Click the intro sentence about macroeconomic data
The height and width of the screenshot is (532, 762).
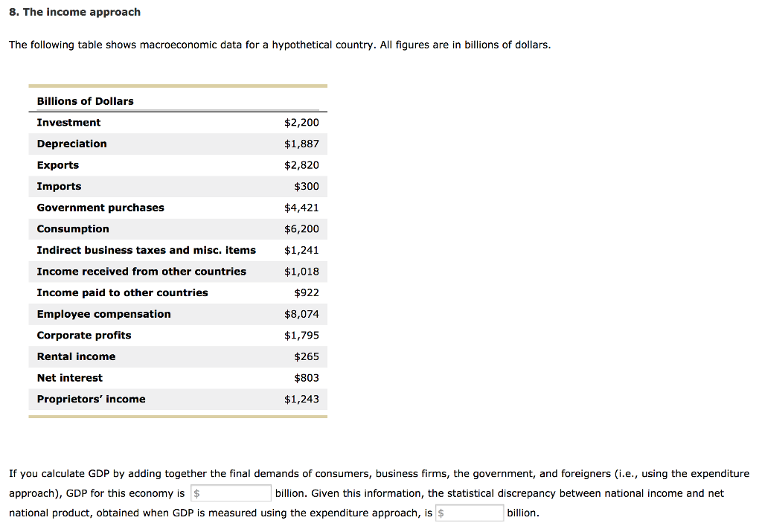pyautogui.click(x=280, y=45)
